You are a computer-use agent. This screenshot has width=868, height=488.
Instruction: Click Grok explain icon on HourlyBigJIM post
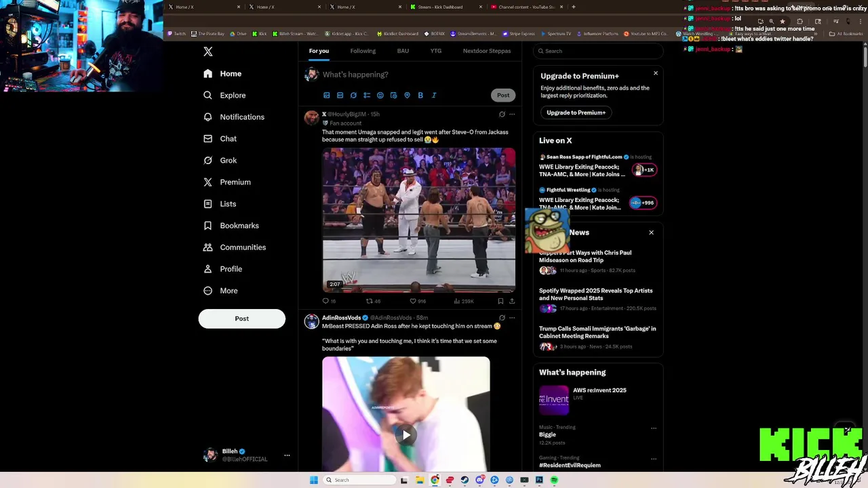click(502, 114)
